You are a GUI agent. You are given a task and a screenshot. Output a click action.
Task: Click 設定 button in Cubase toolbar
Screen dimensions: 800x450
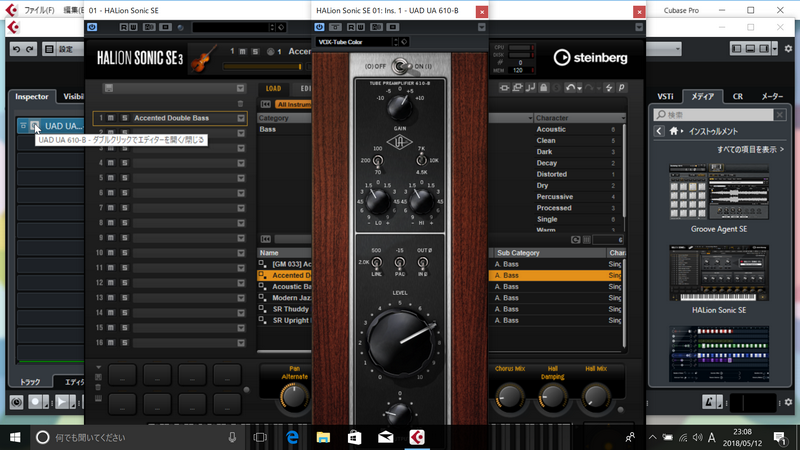coord(60,49)
